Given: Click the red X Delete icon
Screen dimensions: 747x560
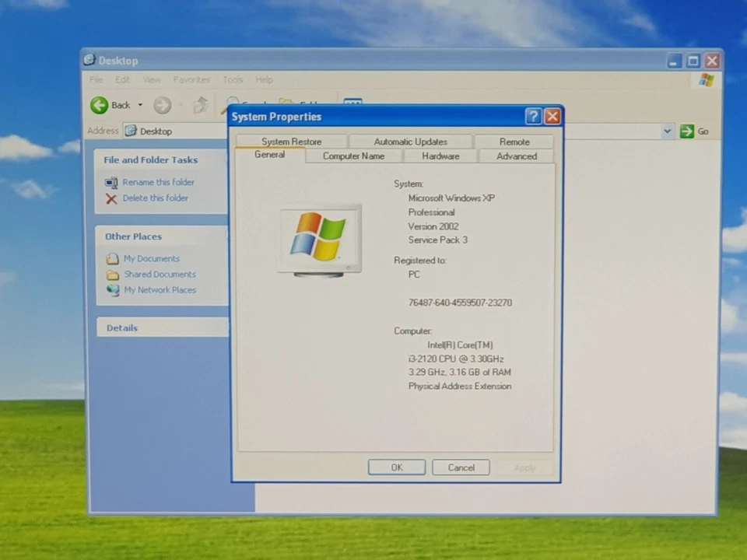Looking at the screenshot, I should click(111, 198).
